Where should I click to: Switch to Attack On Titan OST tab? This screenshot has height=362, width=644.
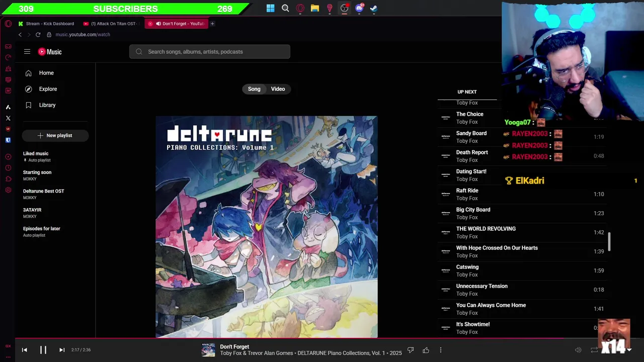pos(111,24)
